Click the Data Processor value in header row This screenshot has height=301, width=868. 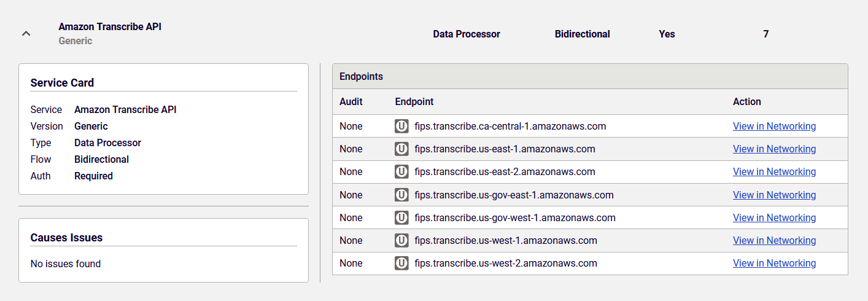coord(467,34)
